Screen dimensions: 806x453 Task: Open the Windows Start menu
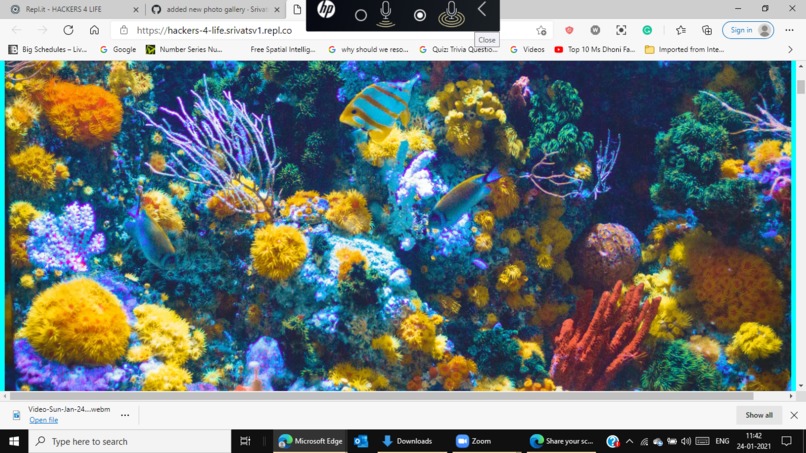[14, 441]
